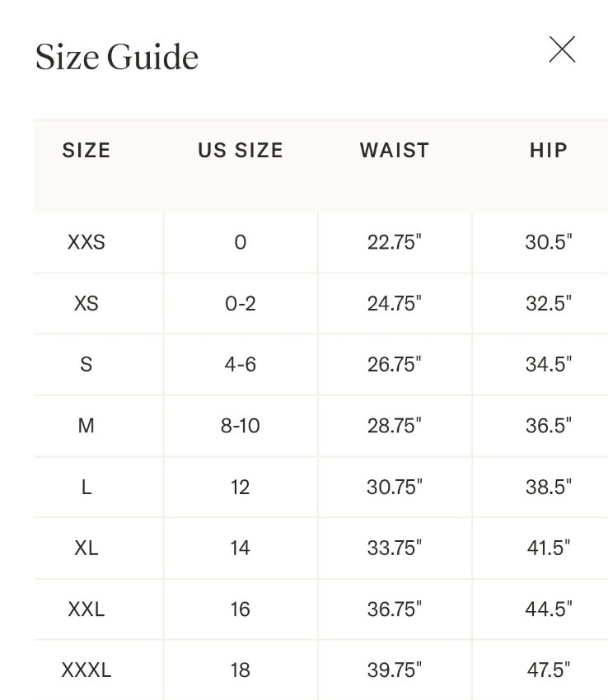Click the HIP column header
Viewport: 608px width, 700px height.
pyautogui.click(x=549, y=151)
